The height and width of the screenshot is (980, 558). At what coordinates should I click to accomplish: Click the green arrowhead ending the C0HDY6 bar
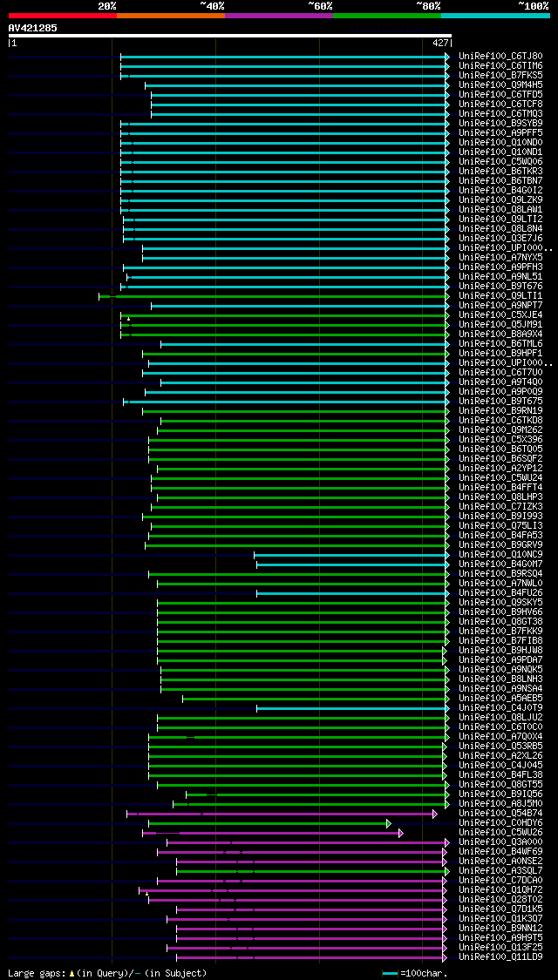[389, 823]
